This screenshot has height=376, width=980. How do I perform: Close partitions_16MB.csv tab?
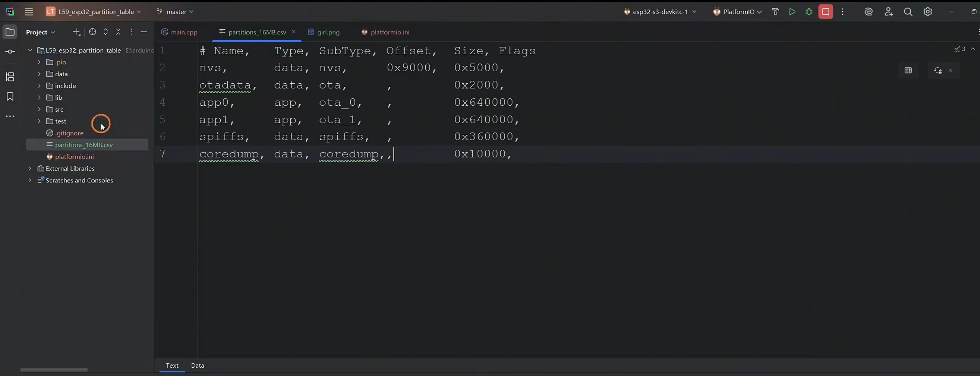(293, 32)
